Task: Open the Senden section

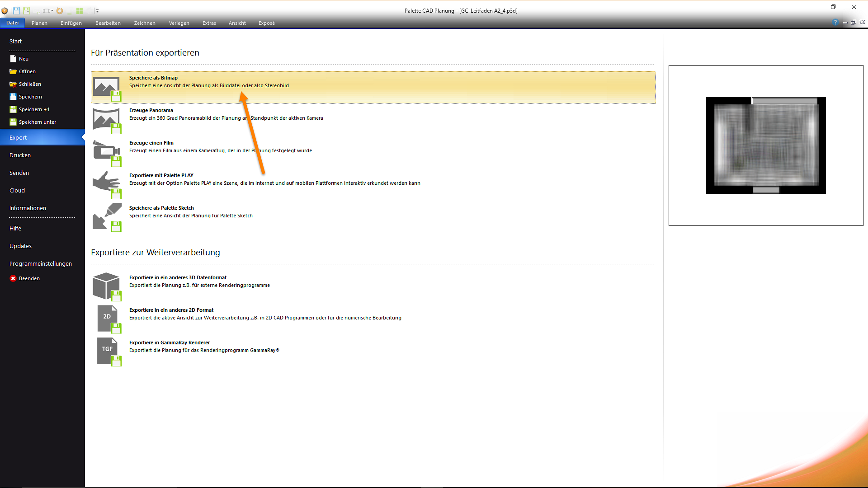Action: pyautogui.click(x=19, y=173)
